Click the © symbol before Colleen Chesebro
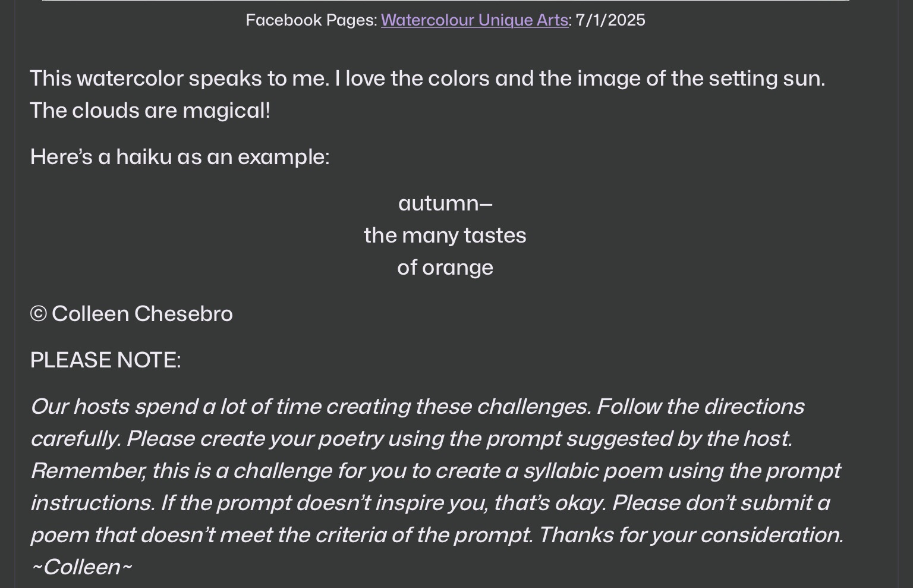 click(x=38, y=314)
